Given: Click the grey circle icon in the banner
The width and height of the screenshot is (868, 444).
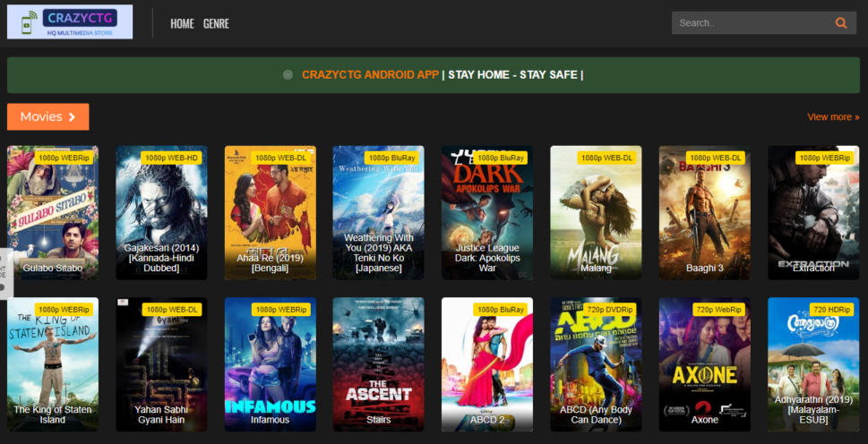Looking at the screenshot, I should [x=288, y=74].
